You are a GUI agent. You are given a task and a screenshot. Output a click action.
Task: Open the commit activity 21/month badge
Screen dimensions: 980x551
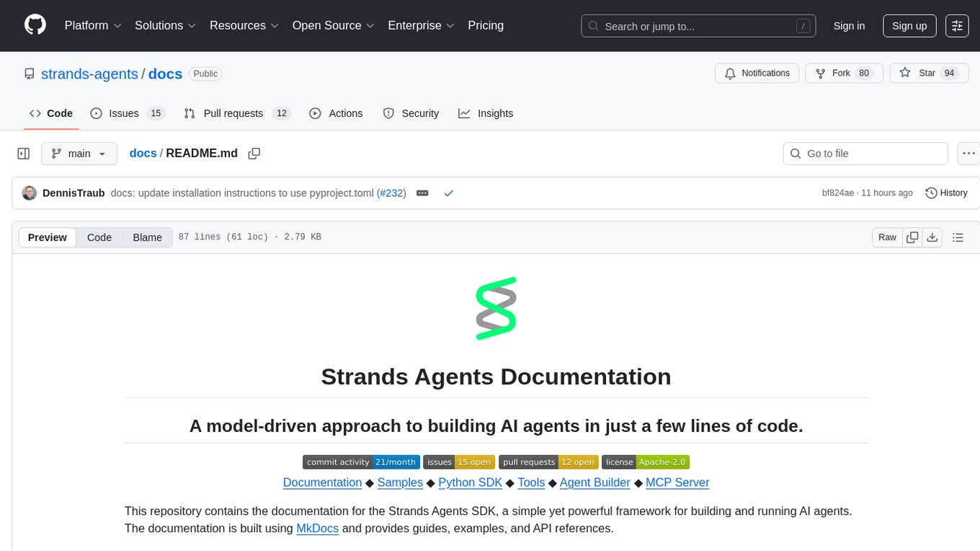tap(361, 462)
